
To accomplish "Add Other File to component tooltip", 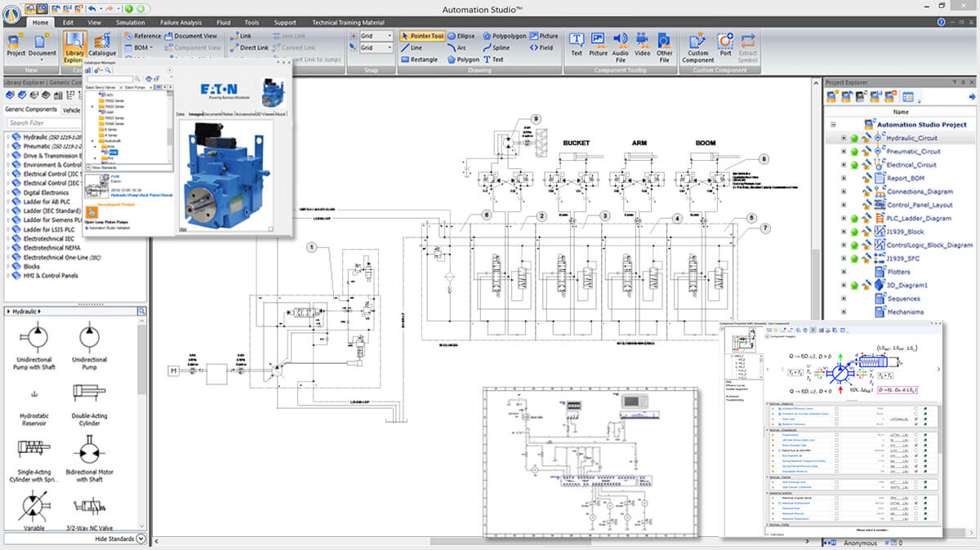I will (x=665, y=47).
